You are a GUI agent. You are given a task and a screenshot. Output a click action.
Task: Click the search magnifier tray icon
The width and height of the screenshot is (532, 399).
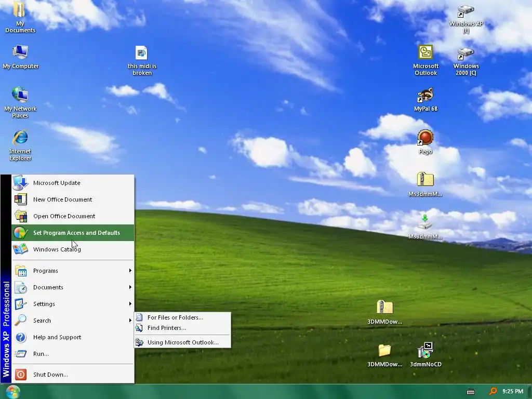493,391
